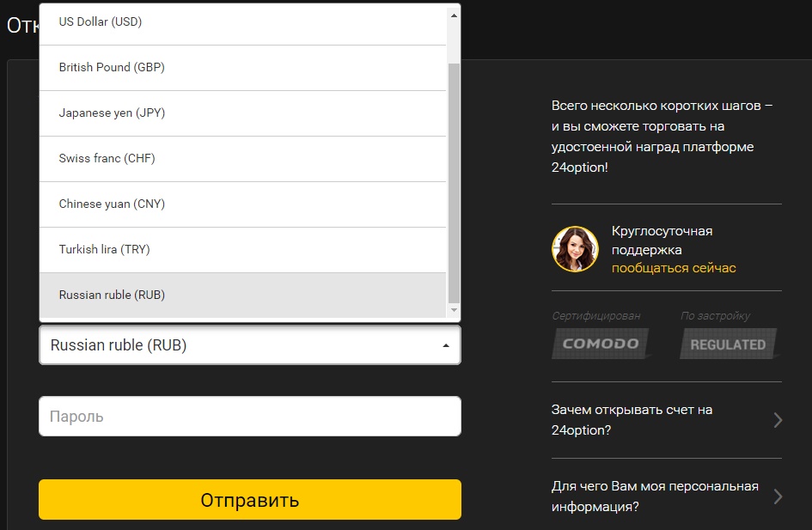Click the chevron next to "Зачем открывать счет"

pos(778,420)
